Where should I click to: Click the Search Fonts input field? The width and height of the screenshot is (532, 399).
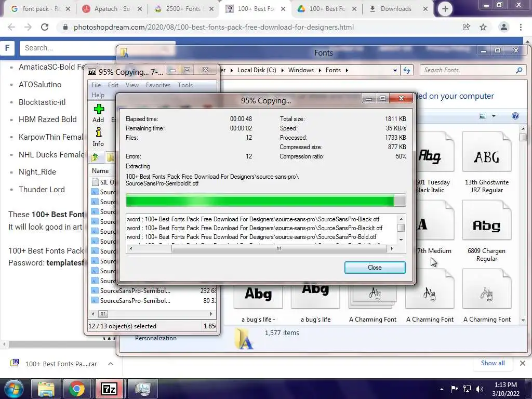[x=468, y=70]
